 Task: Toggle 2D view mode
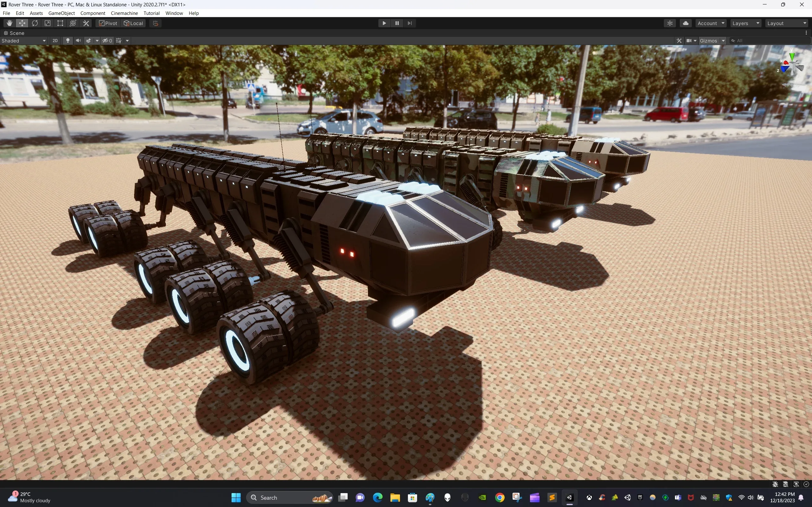[x=55, y=40]
